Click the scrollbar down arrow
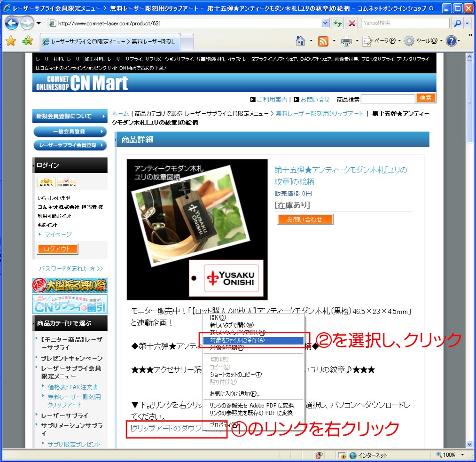This screenshot has height=462, width=476. tap(469, 445)
